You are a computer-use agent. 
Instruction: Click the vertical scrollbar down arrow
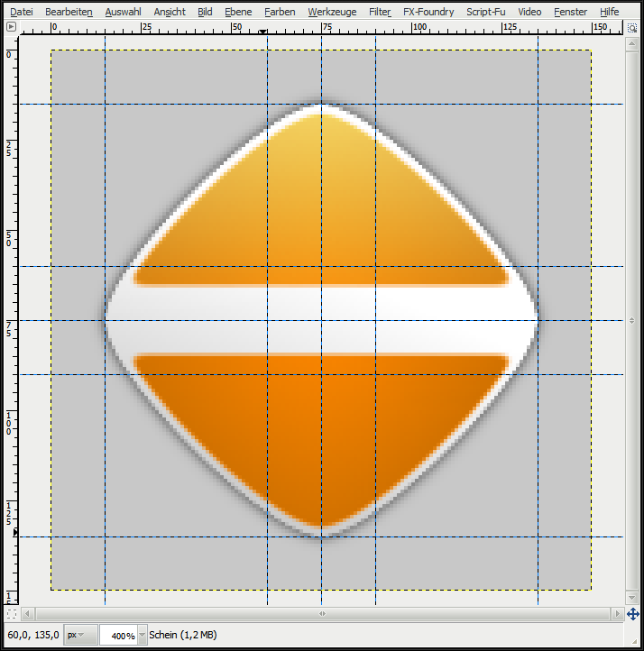[632, 598]
